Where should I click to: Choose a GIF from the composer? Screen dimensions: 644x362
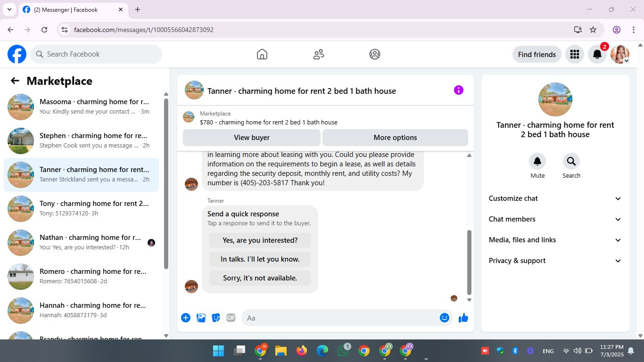[x=231, y=318]
